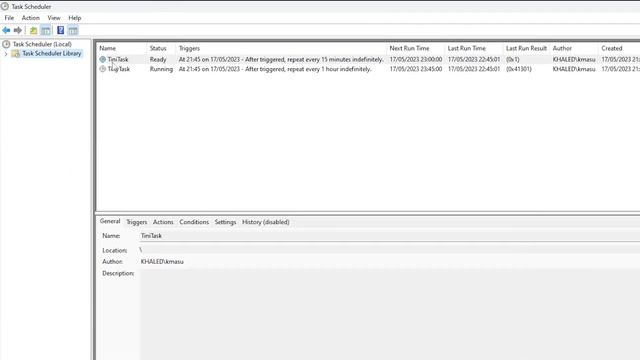
Task: Click last run time of the Ready task
Action: (474, 59)
